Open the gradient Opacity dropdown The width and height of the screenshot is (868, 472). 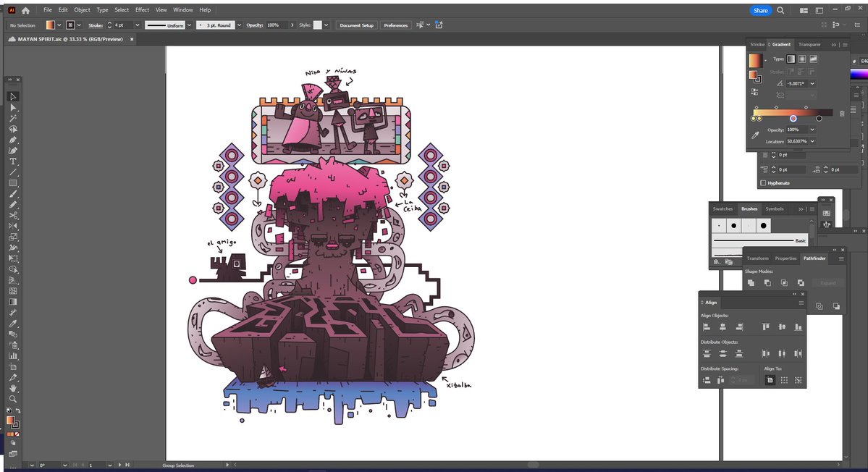[812, 130]
